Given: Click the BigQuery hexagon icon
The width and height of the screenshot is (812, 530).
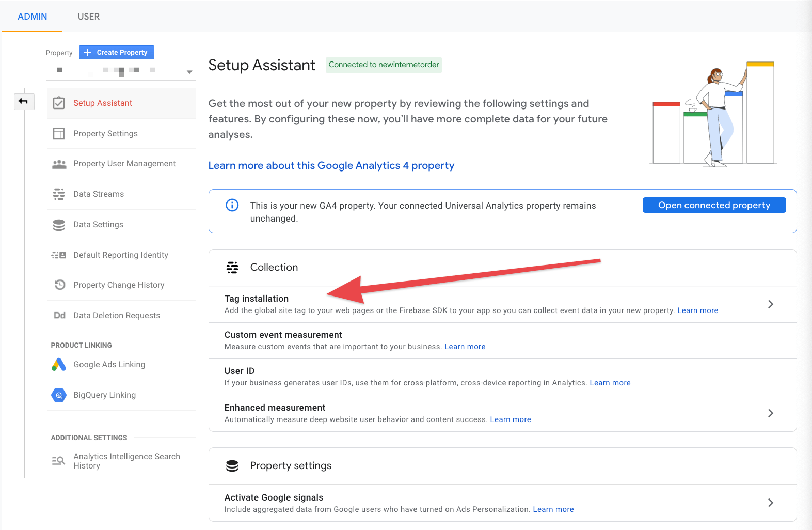Looking at the screenshot, I should [x=59, y=395].
